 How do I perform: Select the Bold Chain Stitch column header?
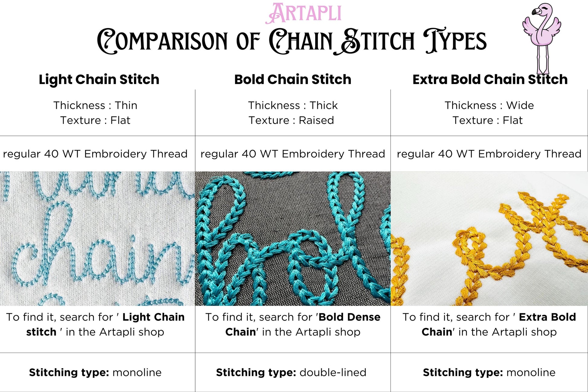click(x=292, y=79)
